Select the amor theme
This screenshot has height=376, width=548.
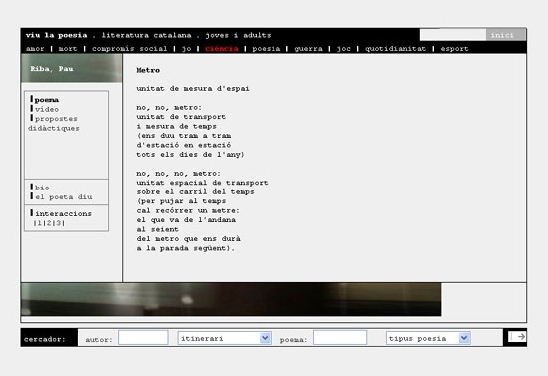point(35,49)
